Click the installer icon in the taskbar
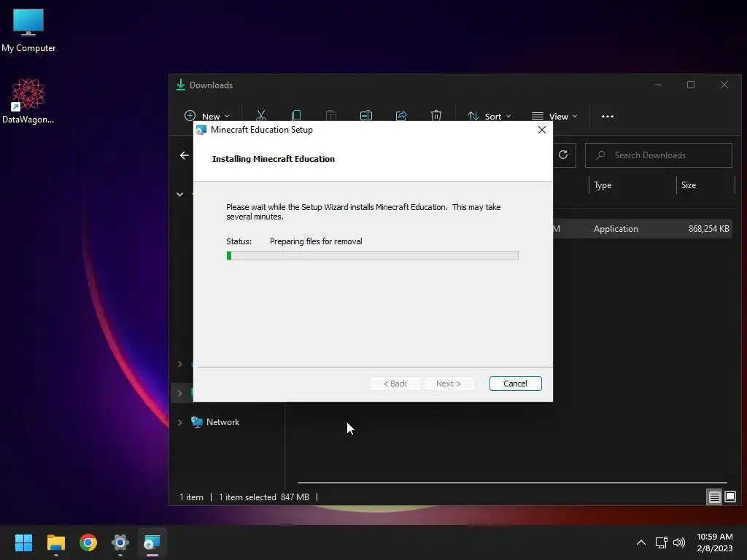The height and width of the screenshot is (560, 747). click(x=152, y=542)
